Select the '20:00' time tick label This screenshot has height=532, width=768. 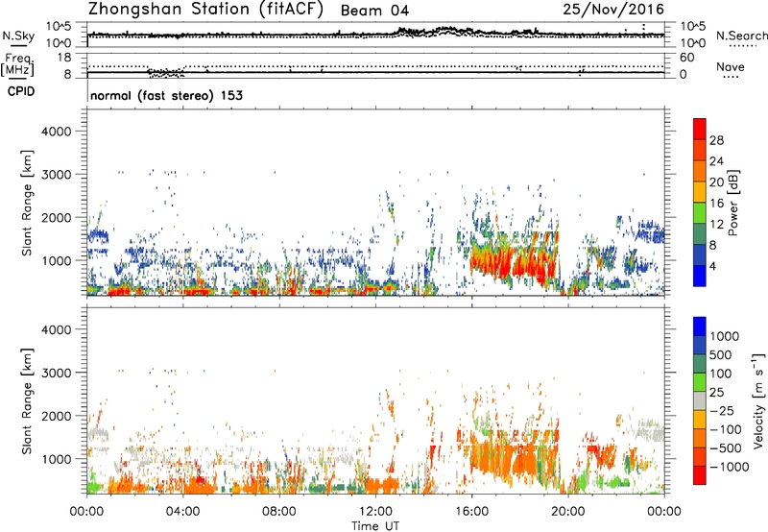567,512
